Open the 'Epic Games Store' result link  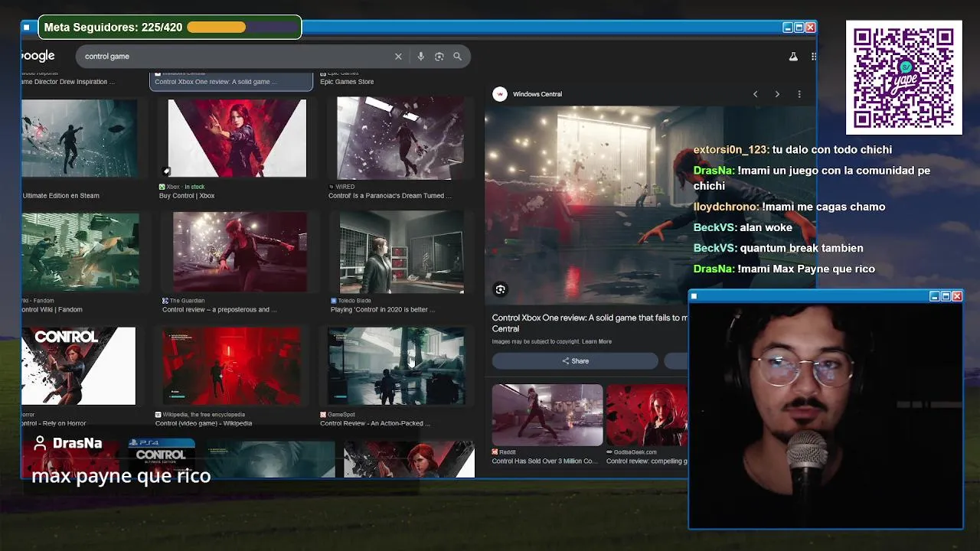click(x=347, y=82)
